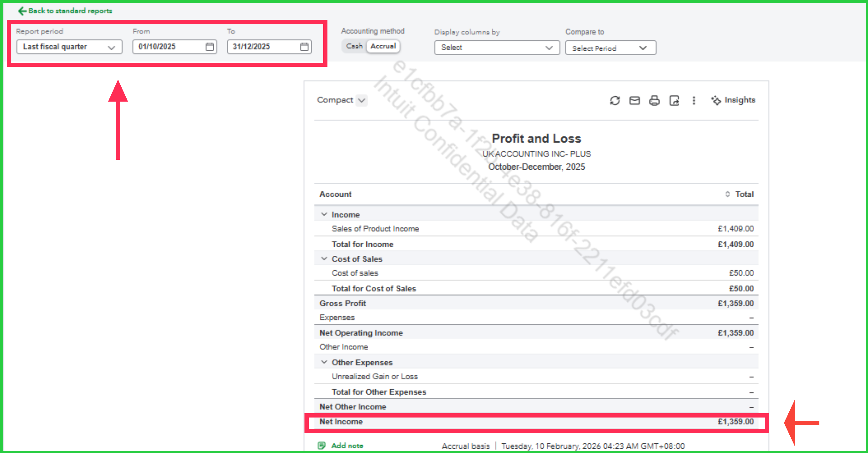Open the Insights sparkle button
This screenshot has width=868, height=453.
click(x=733, y=100)
